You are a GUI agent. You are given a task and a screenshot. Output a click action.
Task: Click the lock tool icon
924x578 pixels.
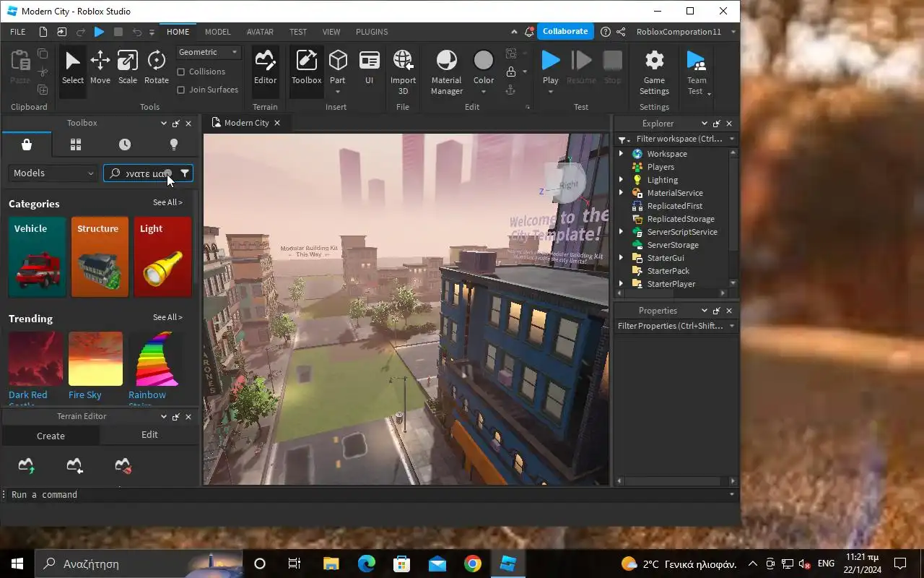point(511,72)
